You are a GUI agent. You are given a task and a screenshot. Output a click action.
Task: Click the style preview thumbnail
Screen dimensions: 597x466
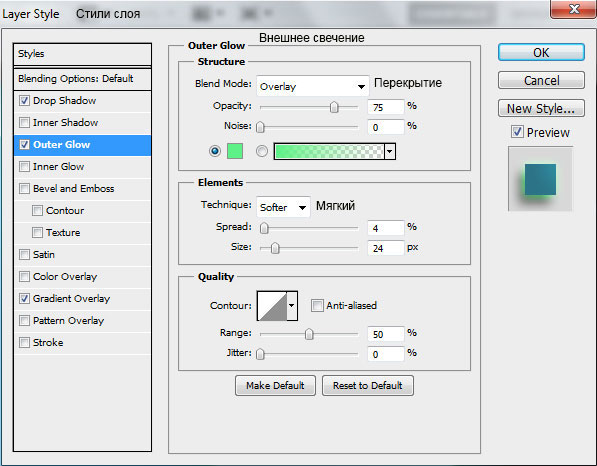(x=540, y=179)
